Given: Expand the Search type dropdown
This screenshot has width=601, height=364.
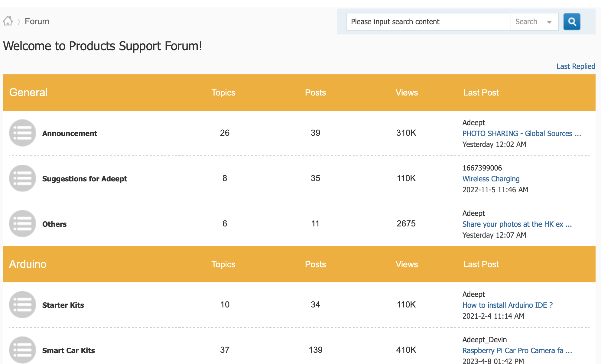Looking at the screenshot, I should (534, 22).
